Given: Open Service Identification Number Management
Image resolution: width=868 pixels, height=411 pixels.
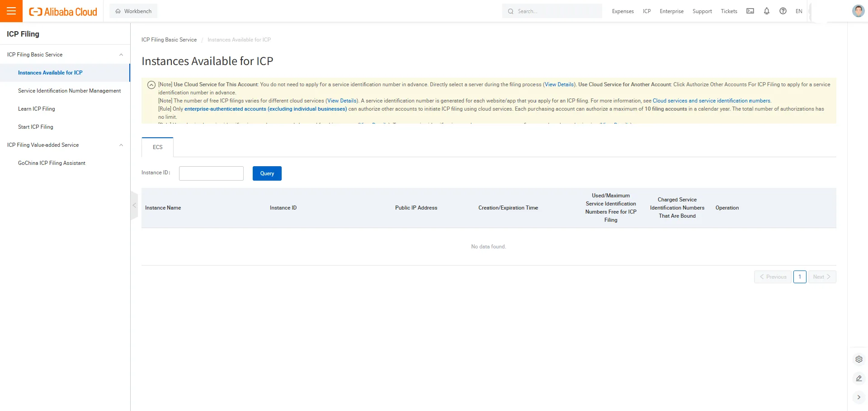Looking at the screenshot, I should pos(69,91).
